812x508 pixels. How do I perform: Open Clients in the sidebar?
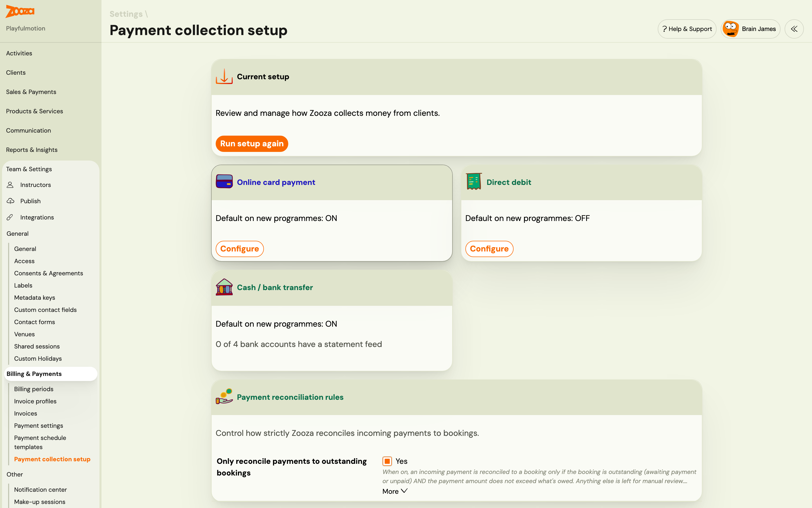click(16, 73)
